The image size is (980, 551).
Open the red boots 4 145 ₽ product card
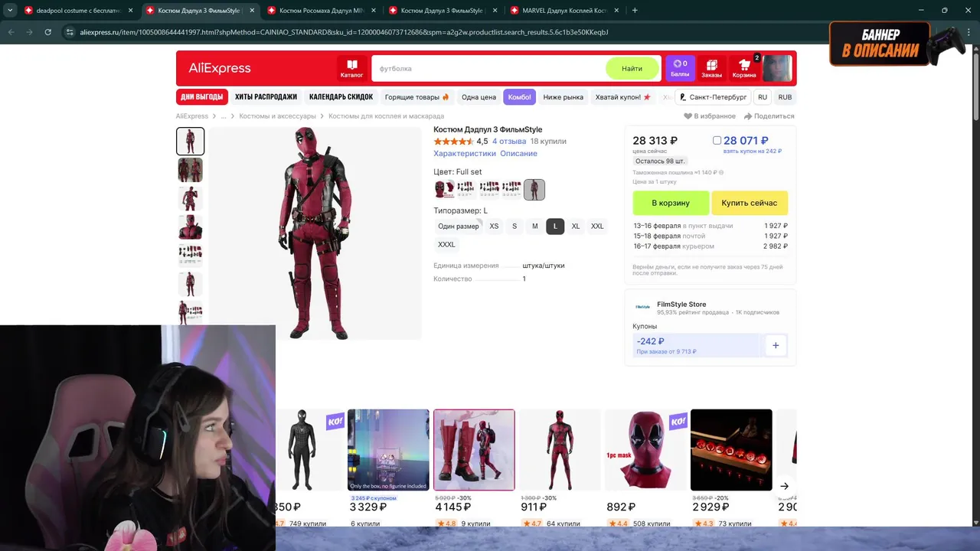[x=474, y=467]
